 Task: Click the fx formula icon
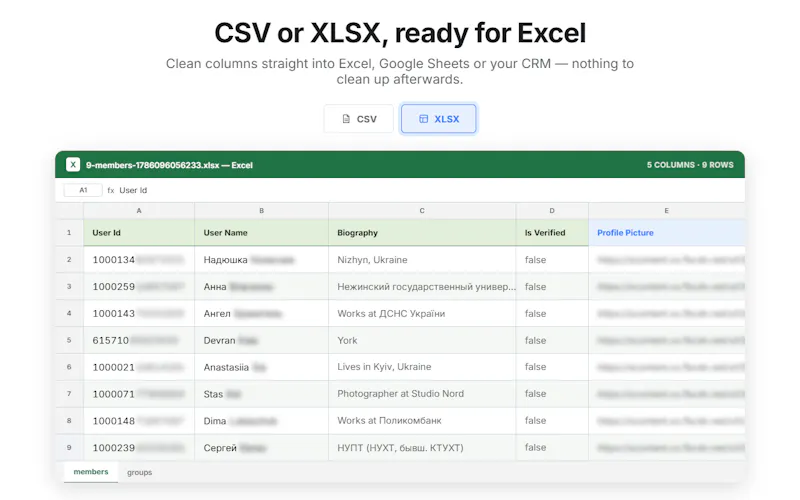(111, 190)
